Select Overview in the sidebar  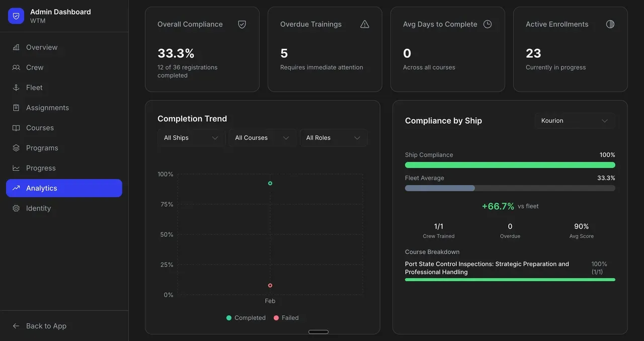click(x=42, y=47)
